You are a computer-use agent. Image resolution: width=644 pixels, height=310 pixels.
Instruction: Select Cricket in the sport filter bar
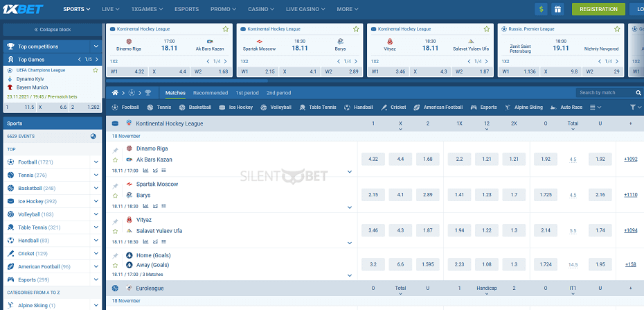(x=393, y=107)
